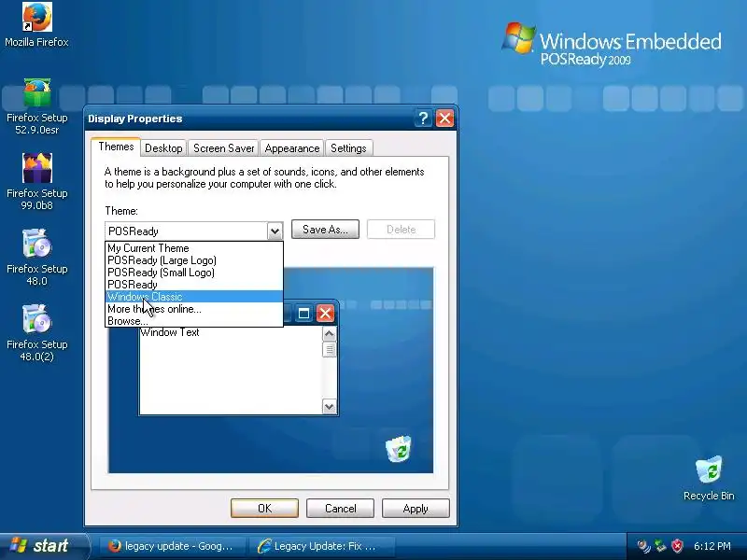
Task: Select the Firefox Setup 48.0(2) desktop icon
Action: pyautogui.click(x=36, y=333)
